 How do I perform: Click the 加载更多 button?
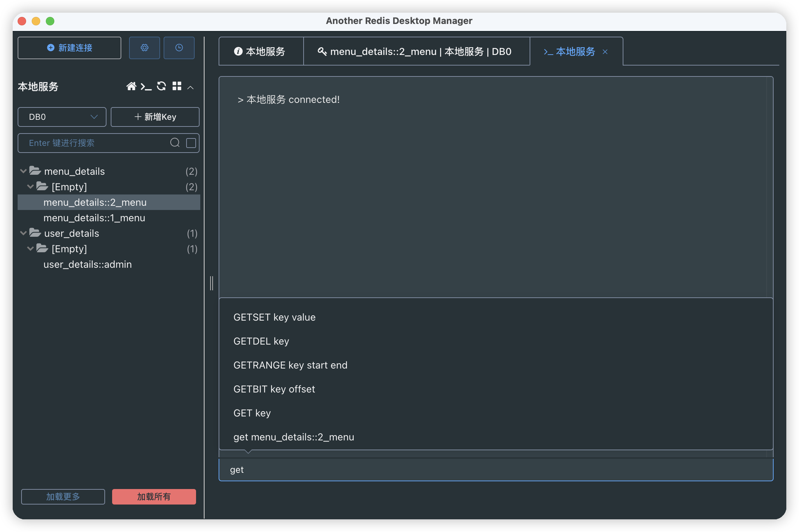click(63, 496)
